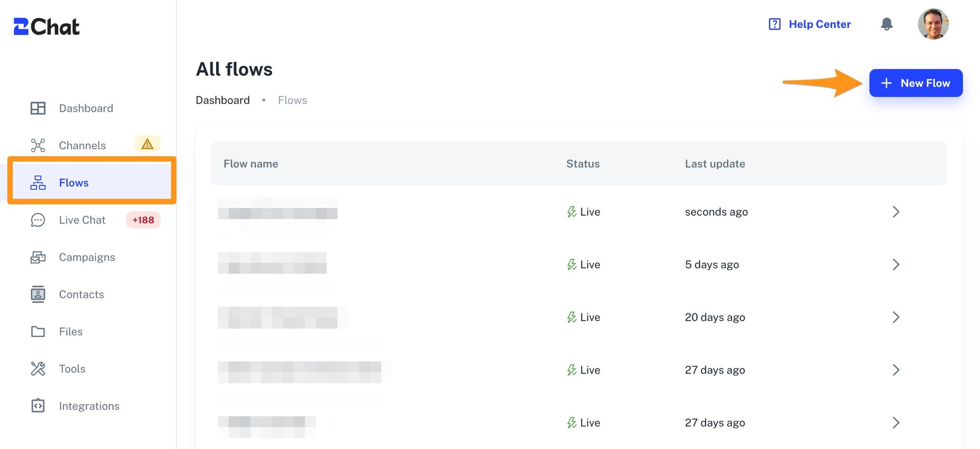
Task: Click lightning icon in 20 days ago row
Action: click(x=571, y=317)
